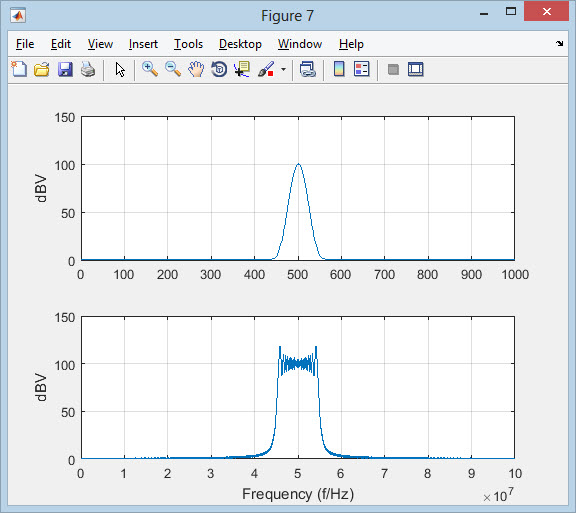Image resolution: width=576 pixels, height=513 pixels.
Task: Enable the Pan hand tool
Action: click(x=196, y=69)
